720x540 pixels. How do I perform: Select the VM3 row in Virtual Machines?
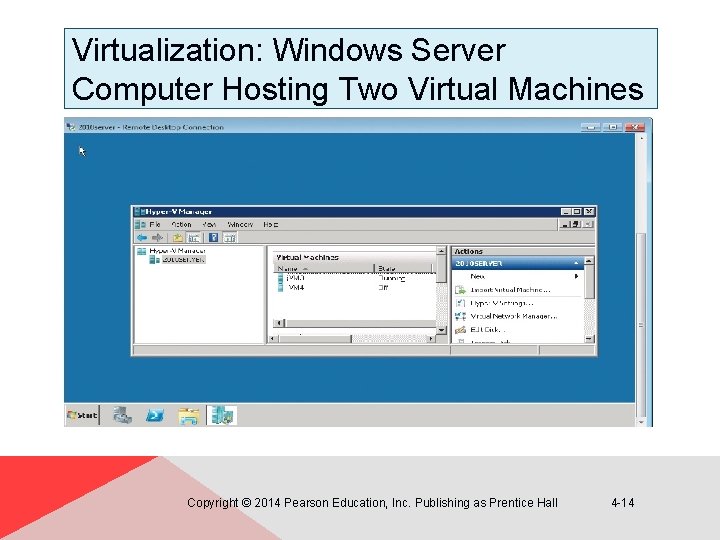click(354, 278)
